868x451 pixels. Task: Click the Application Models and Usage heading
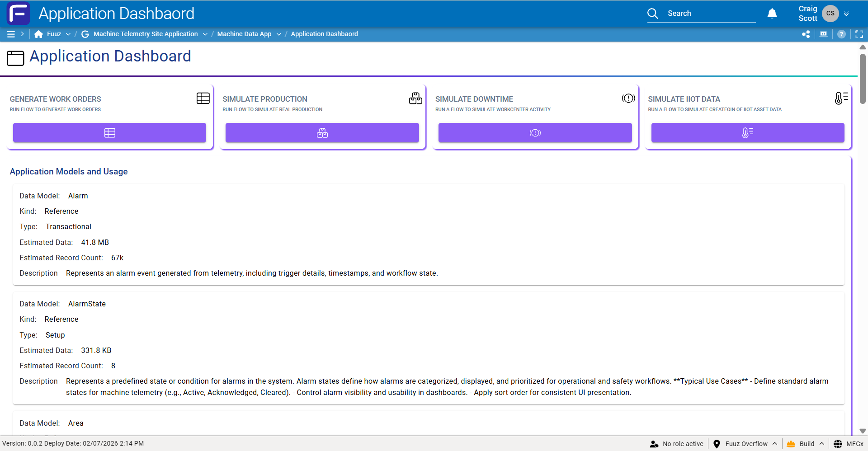tap(69, 172)
